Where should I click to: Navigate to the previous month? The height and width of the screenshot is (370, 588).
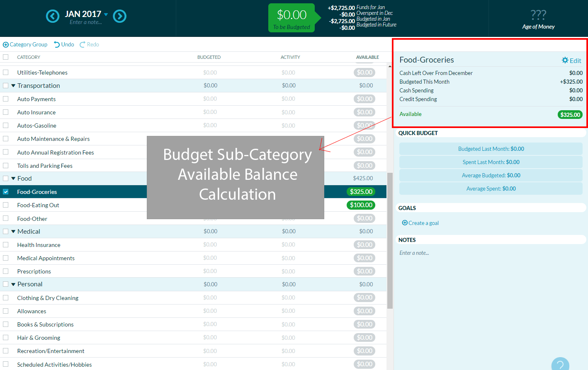point(52,16)
